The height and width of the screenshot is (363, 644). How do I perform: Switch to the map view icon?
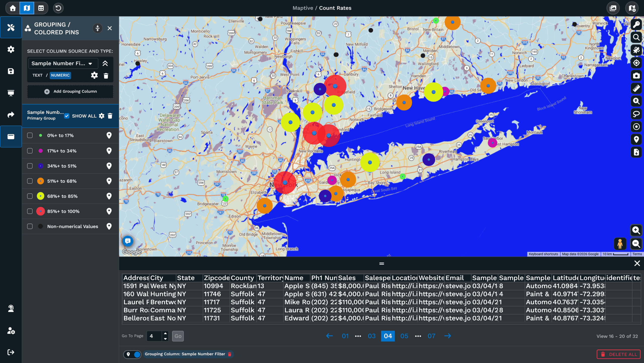tap(27, 8)
